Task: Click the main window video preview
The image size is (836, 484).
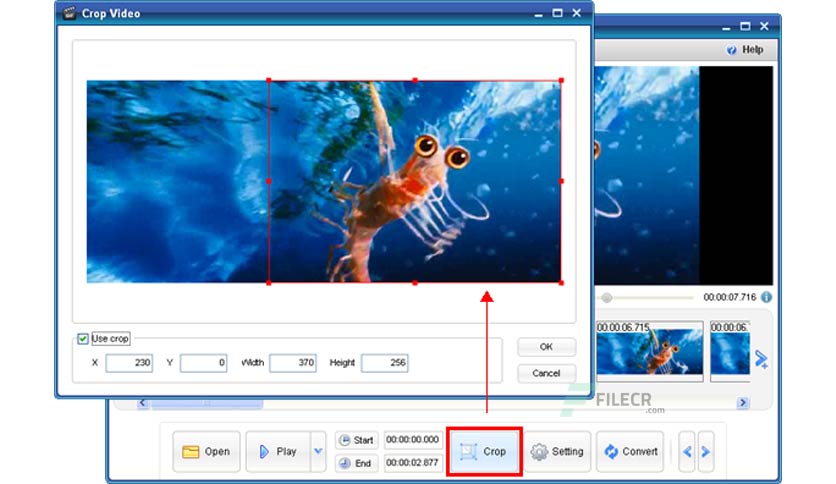Action: [x=684, y=175]
